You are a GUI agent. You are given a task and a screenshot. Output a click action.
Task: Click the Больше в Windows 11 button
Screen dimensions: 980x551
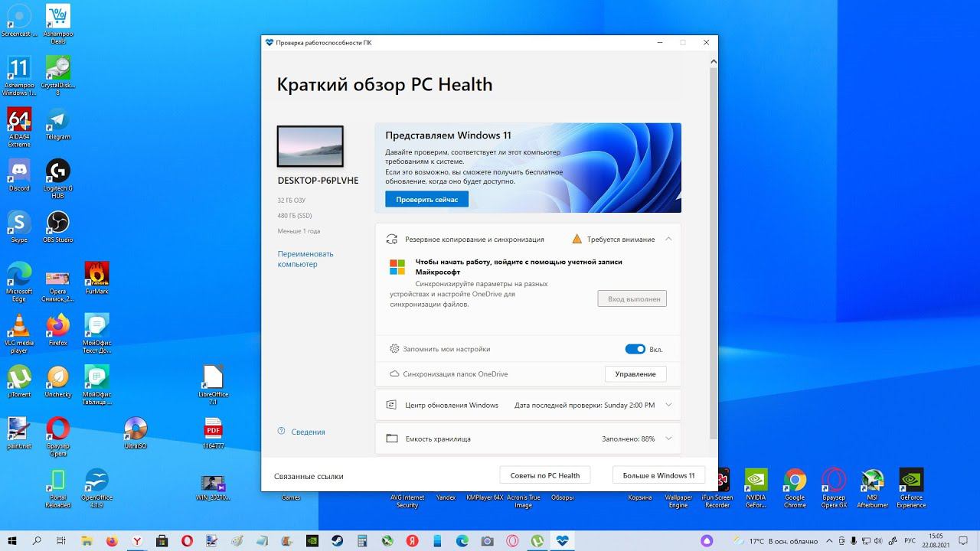pyautogui.click(x=658, y=475)
